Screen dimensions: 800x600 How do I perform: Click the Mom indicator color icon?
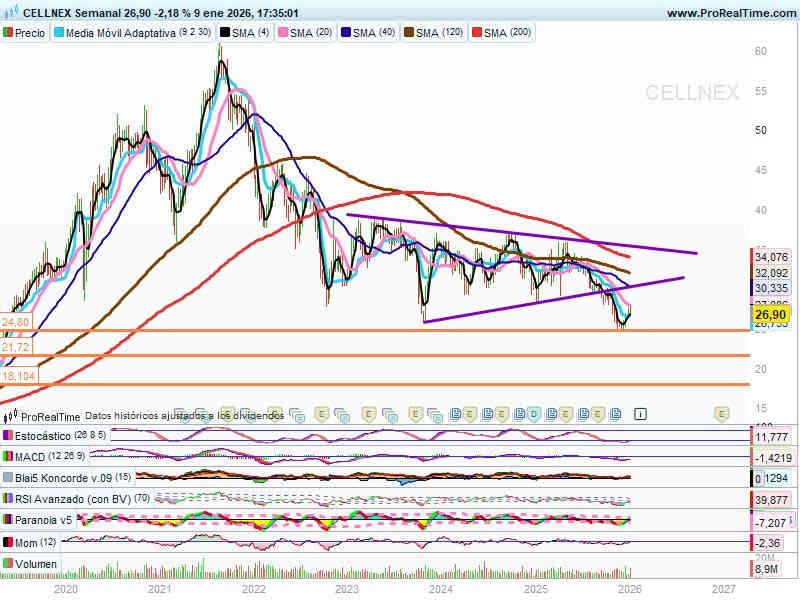[x=9, y=542]
